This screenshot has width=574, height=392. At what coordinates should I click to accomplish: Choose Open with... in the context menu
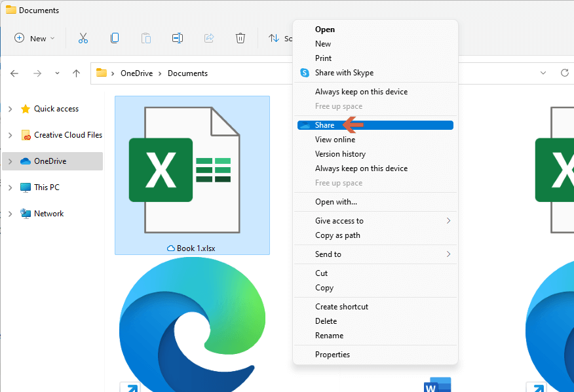[x=375, y=202]
